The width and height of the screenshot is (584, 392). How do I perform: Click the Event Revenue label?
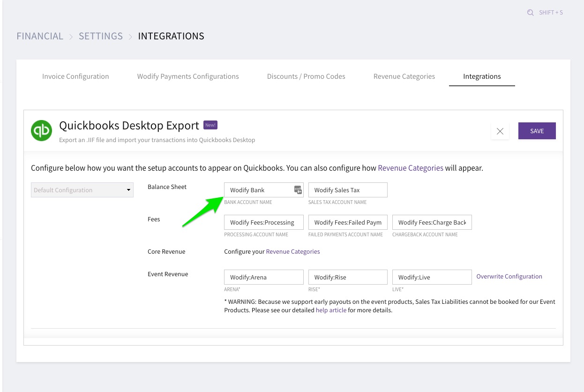pyautogui.click(x=168, y=274)
